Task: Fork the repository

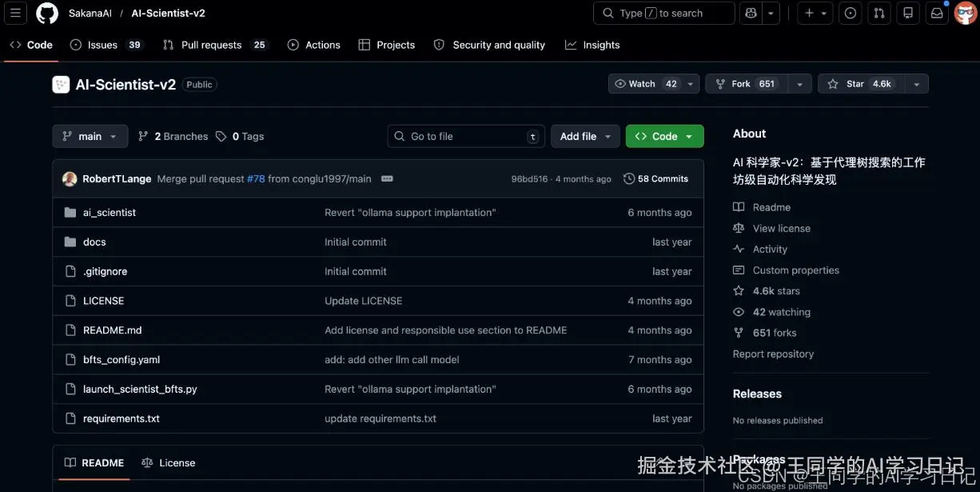Action: coord(747,84)
